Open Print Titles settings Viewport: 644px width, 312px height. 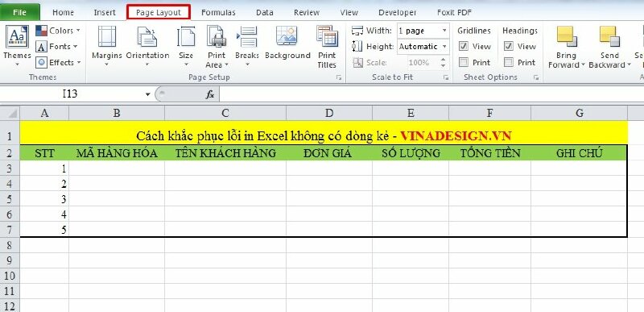click(327, 47)
